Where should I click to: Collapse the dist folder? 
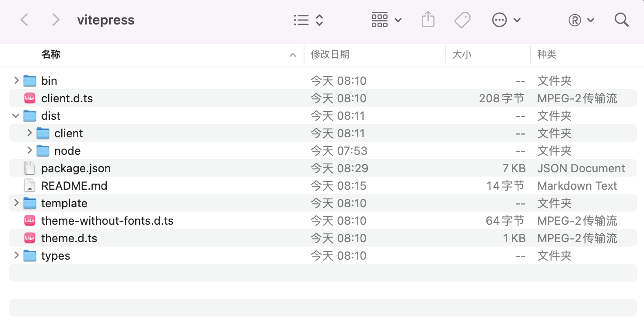pyautogui.click(x=16, y=116)
